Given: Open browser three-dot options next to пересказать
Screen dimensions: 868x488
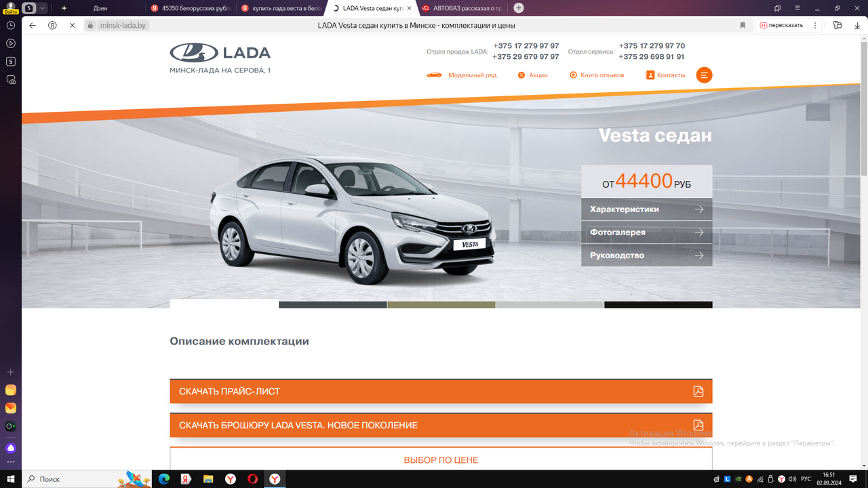Looking at the screenshot, I should [x=815, y=25].
